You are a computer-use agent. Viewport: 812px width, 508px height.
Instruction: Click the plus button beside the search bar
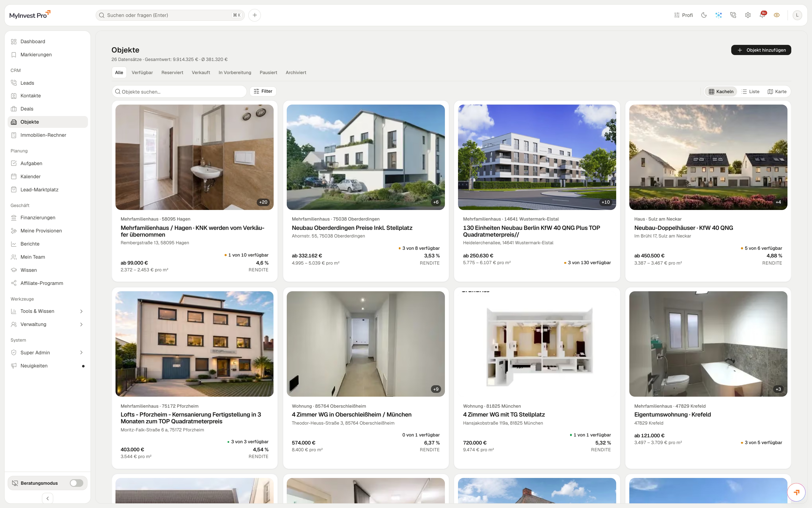(x=255, y=15)
